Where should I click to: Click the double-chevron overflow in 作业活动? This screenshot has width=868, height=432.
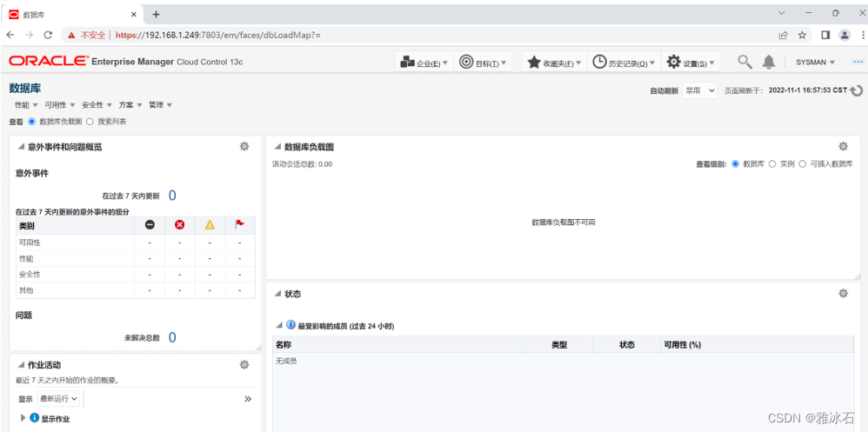point(248,399)
